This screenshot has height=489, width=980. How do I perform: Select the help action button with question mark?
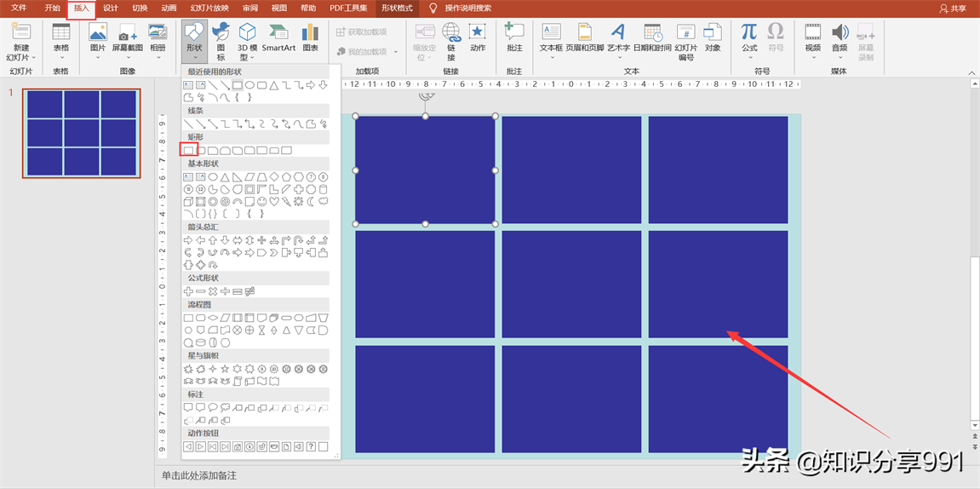pos(311,446)
